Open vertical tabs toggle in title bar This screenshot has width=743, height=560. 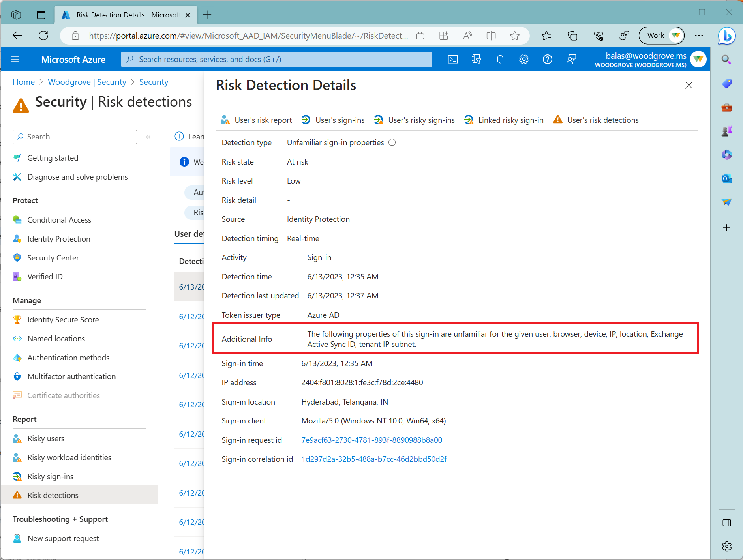point(41,15)
